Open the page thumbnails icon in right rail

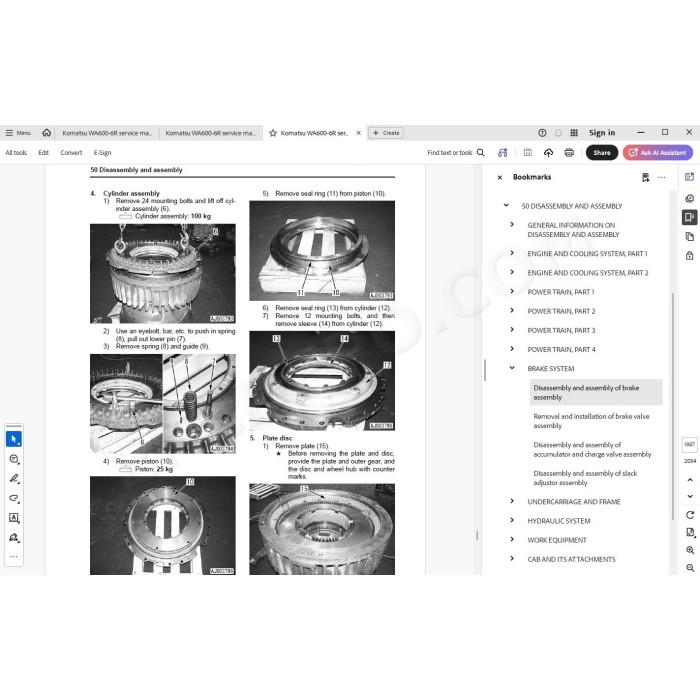689,237
